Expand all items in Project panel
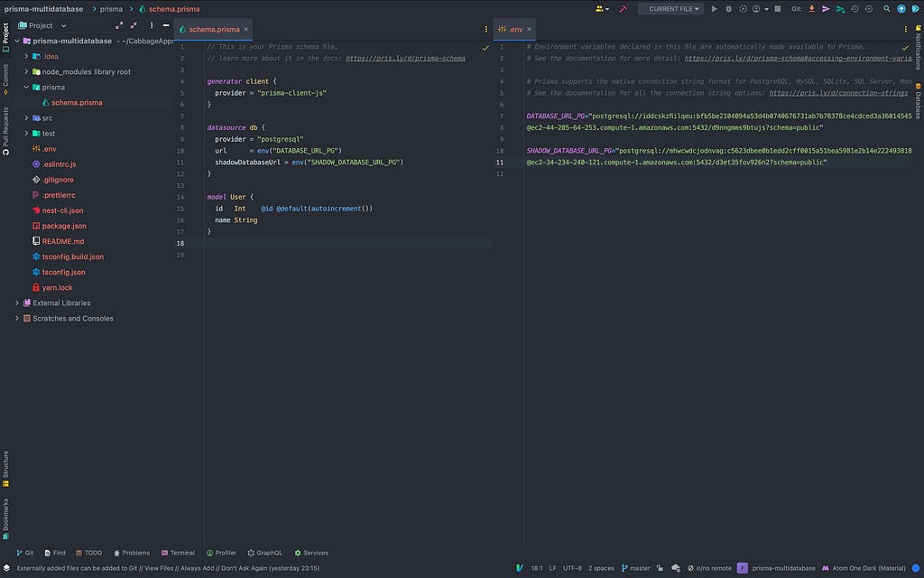This screenshot has height=578, width=924. click(x=119, y=25)
